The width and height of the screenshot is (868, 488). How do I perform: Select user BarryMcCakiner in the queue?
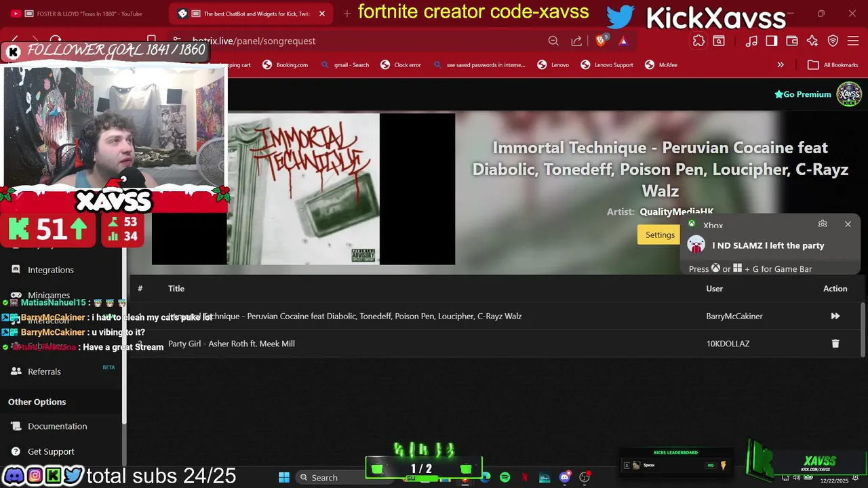734,317
